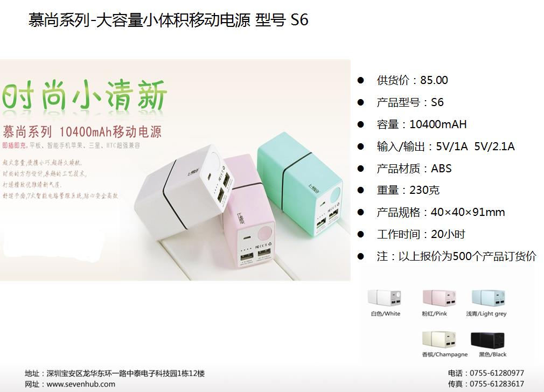The width and height of the screenshot is (544, 392).
Task: Click the Pink color variant thumbnail
Action: [439, 298]
